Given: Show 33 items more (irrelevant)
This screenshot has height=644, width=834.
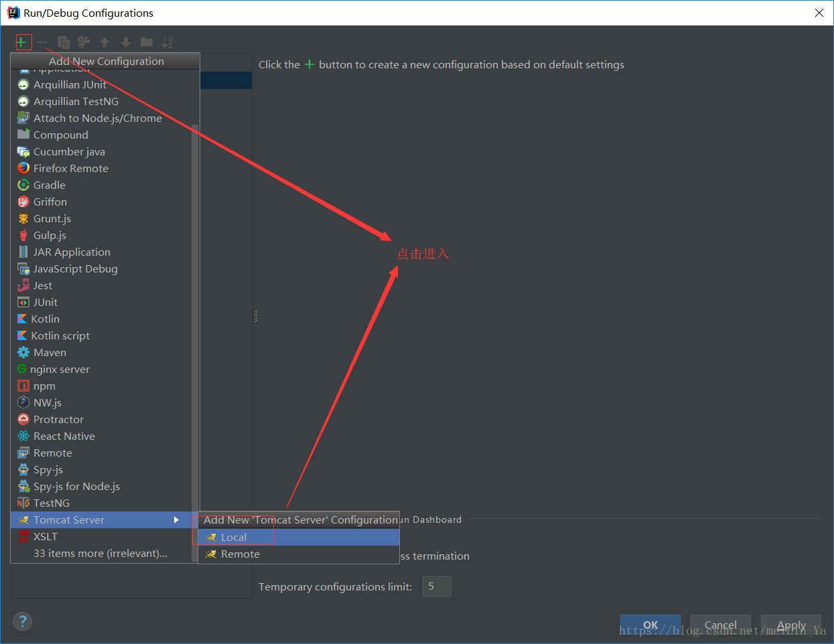Looking at the screenshot, I should 101,553.
